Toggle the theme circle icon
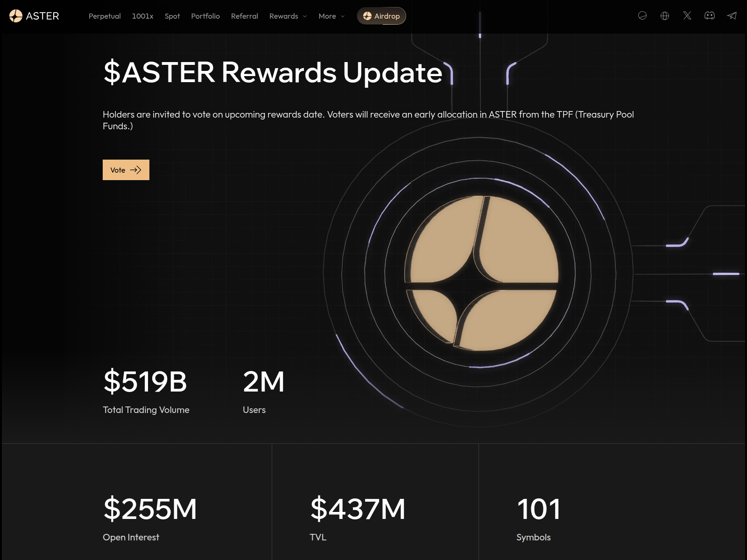 (642, 15)
